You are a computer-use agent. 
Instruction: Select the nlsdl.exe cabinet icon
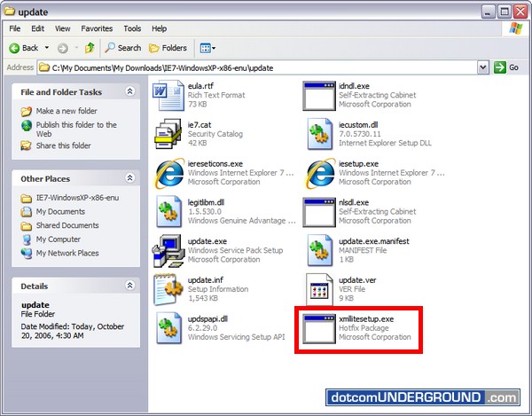tap(319, 212)
